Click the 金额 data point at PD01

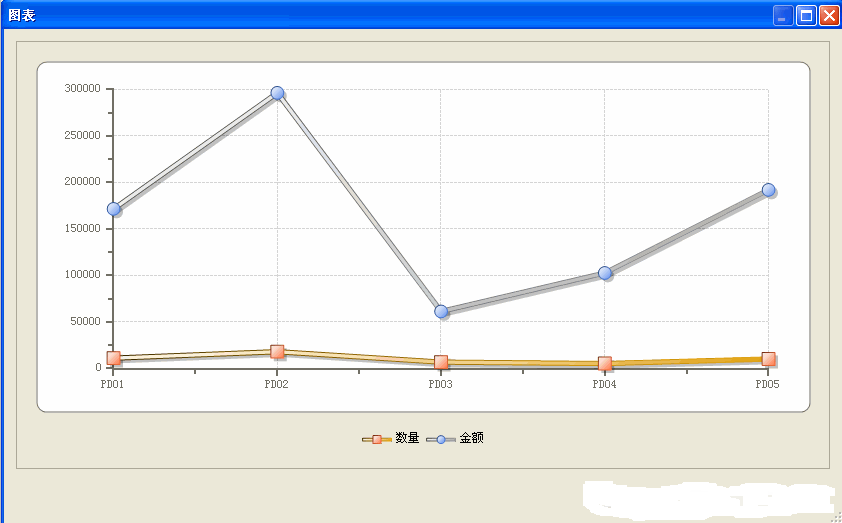tap(113, 208)
